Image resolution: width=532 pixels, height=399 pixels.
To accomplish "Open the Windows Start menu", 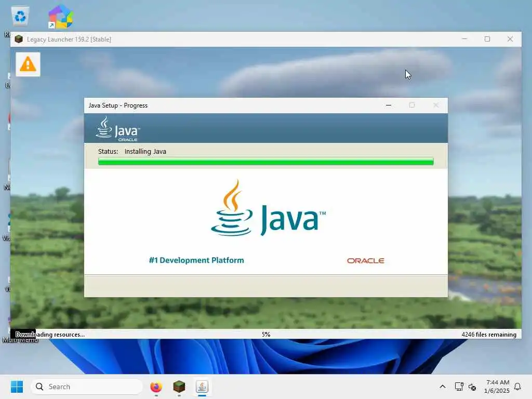I will click(17, 387).
